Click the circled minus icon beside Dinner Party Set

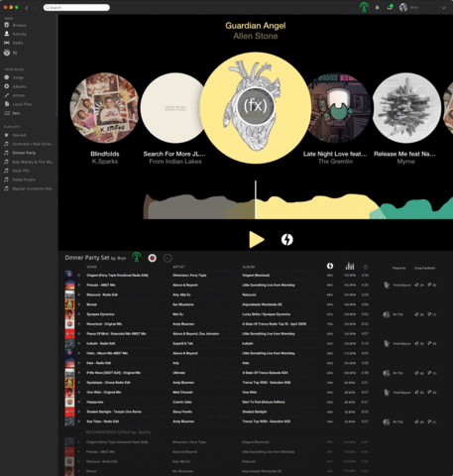point(168,258)
